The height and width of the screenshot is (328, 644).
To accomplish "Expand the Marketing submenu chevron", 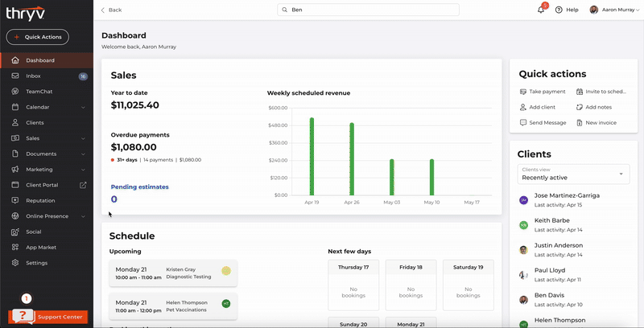I will 83,170.
